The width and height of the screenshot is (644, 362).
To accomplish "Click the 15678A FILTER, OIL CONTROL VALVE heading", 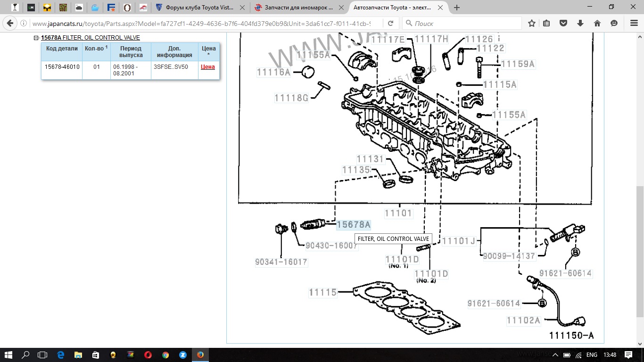I will pos(90,38).
